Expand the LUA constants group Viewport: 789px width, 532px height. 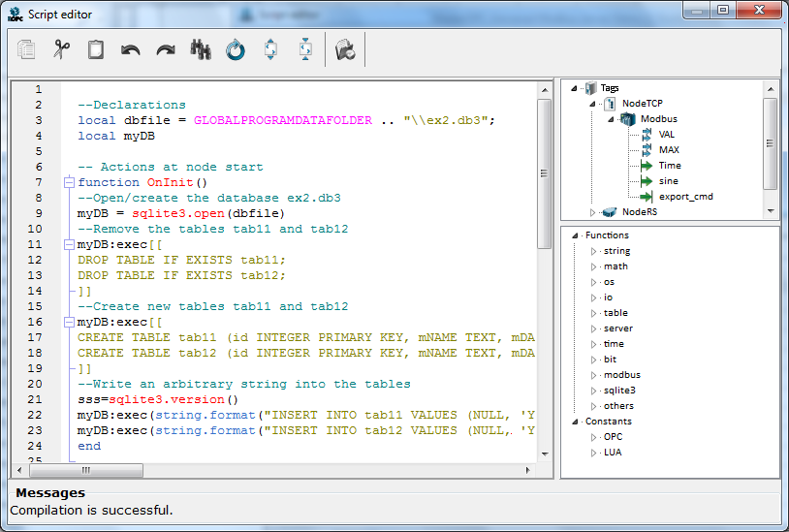[x=594, y=453]
